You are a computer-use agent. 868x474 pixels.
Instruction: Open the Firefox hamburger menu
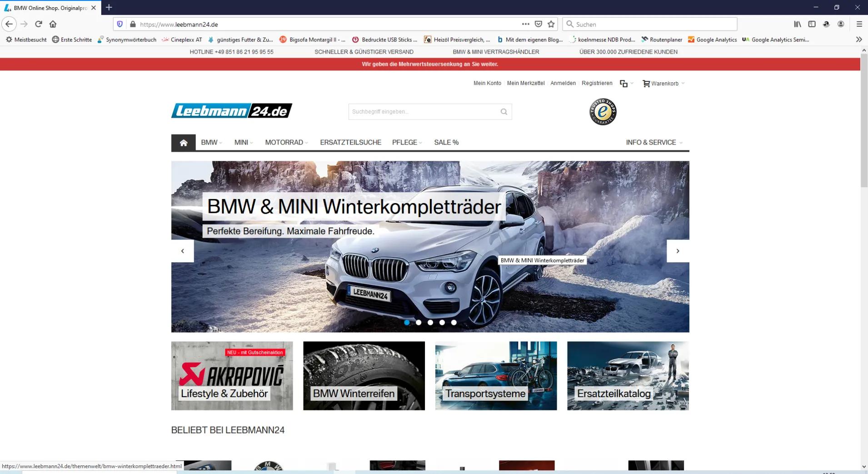[x=859, y=24]
